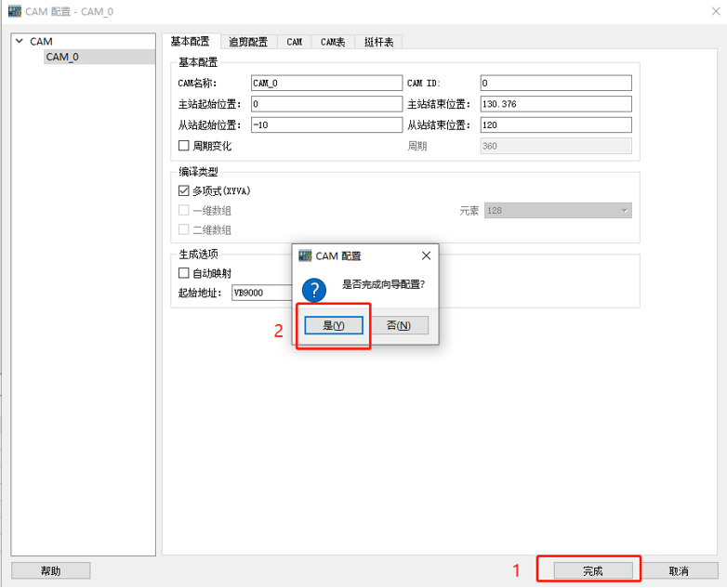
Task: Open the CAM tab
Action: 294,42
